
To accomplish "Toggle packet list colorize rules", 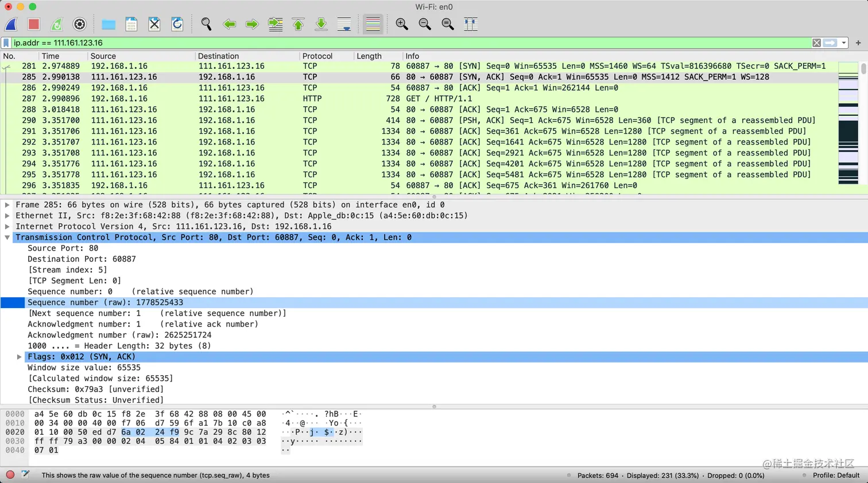I will [373, 24].
